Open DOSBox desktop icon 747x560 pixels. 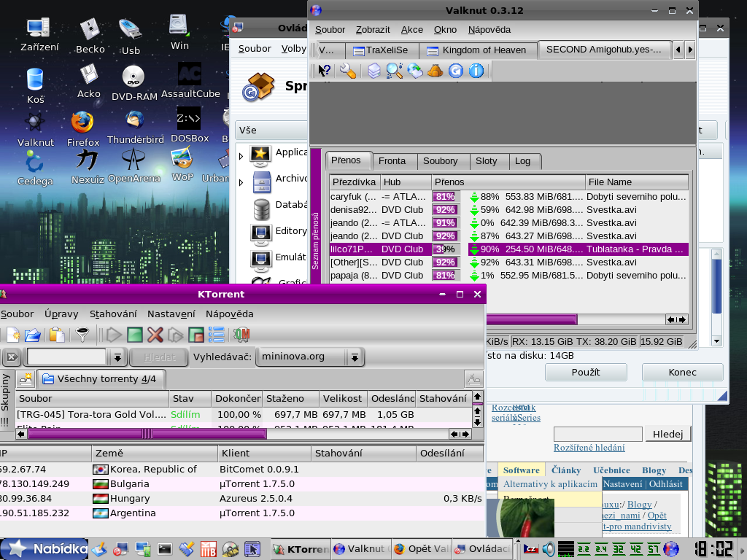point(189,125)
